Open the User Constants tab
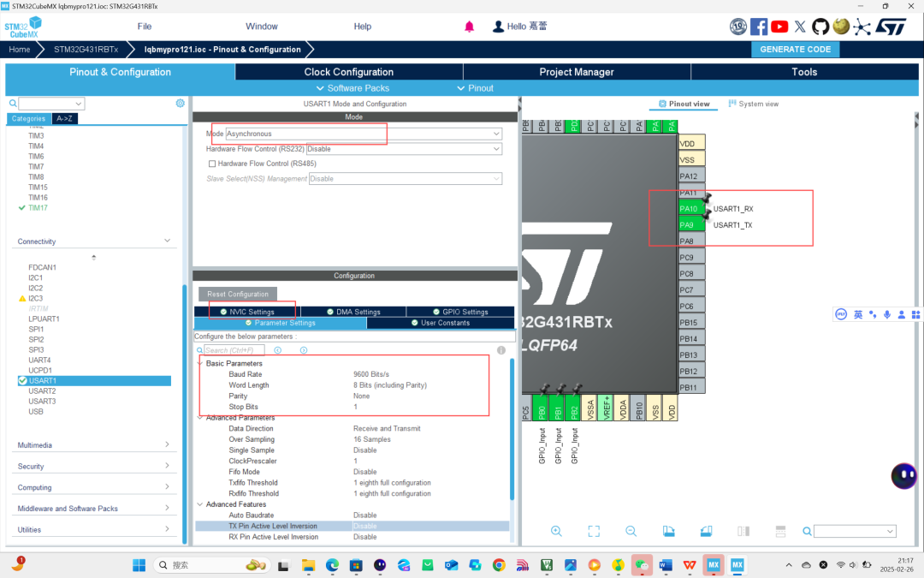924x578 pixels. (x=441, y=323)
